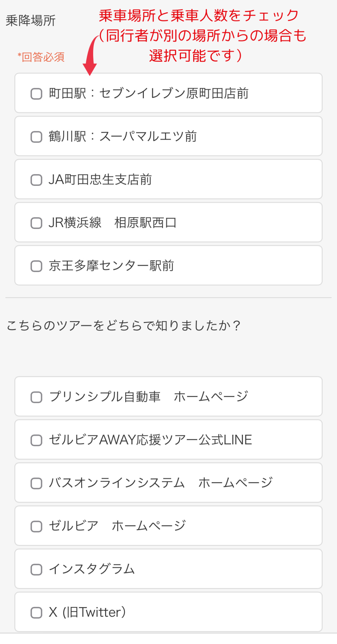Screen dimensions: 337x644
Task: Select the JA町田忠生支店前 checkbox
Action: coord(37,180)
